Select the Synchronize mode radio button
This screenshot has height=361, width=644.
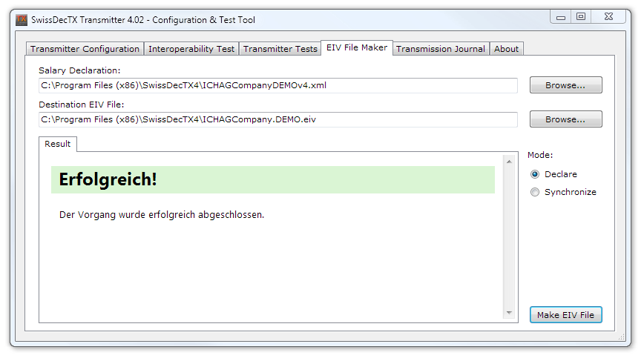click(x=535, y=192)
